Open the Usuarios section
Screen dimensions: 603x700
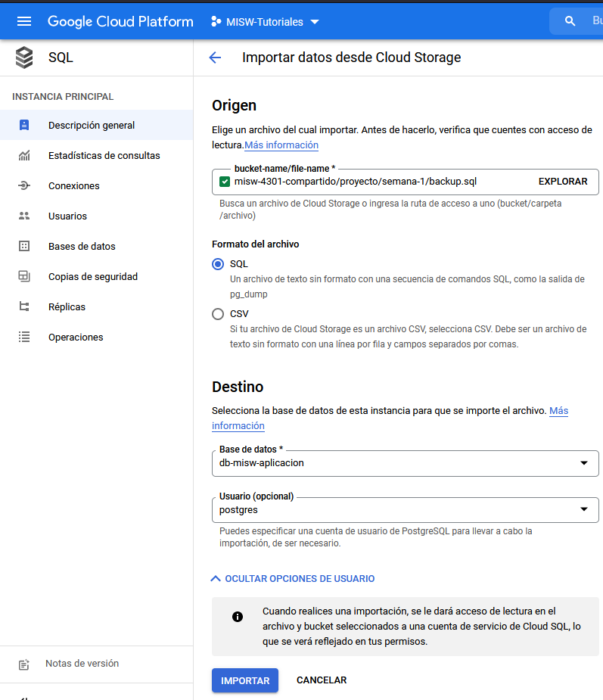[x=96, y=216]
